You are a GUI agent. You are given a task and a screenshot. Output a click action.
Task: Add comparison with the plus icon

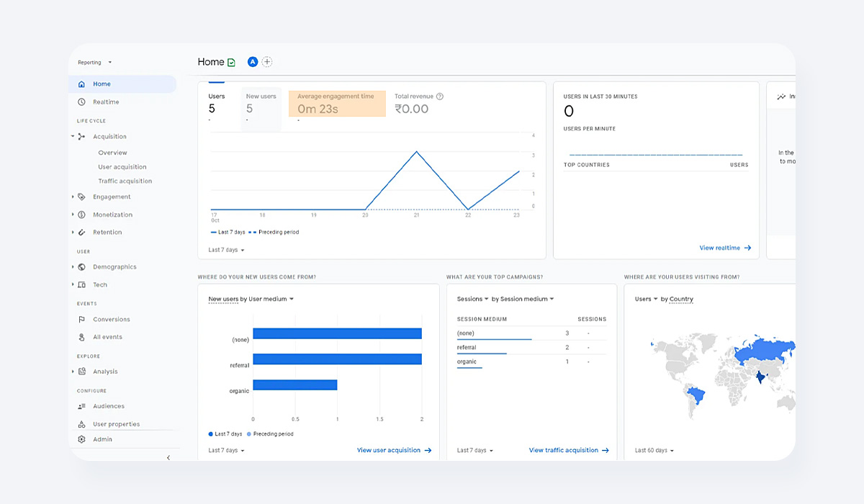click(x=267, y=62)
